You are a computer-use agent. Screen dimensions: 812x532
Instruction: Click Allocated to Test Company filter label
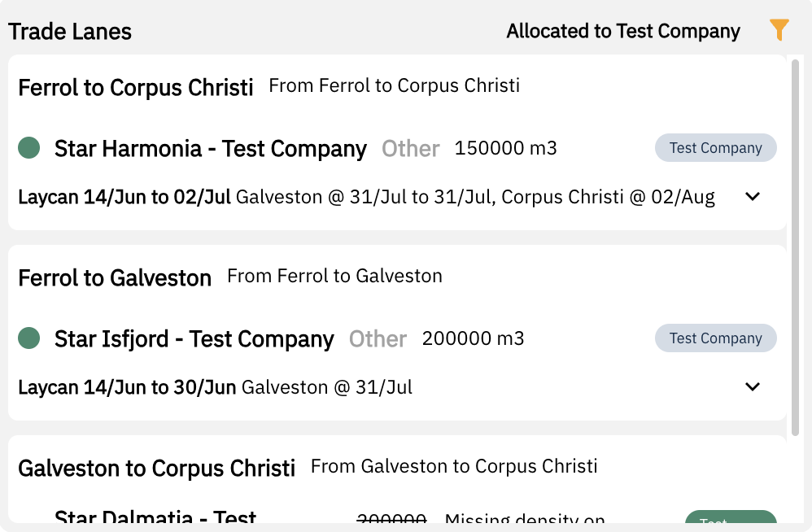[623, 32]
